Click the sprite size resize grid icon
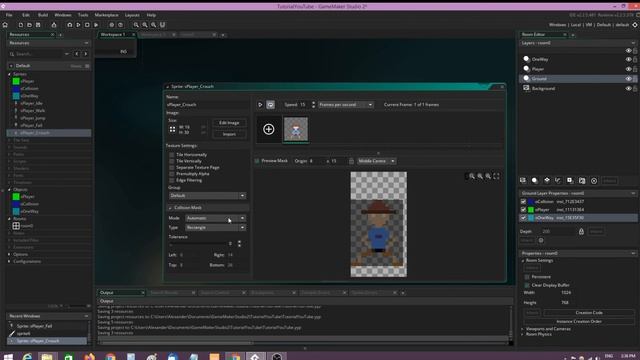Image resolution: width=640 pixels, height=360 pixels. click(172, 129)
